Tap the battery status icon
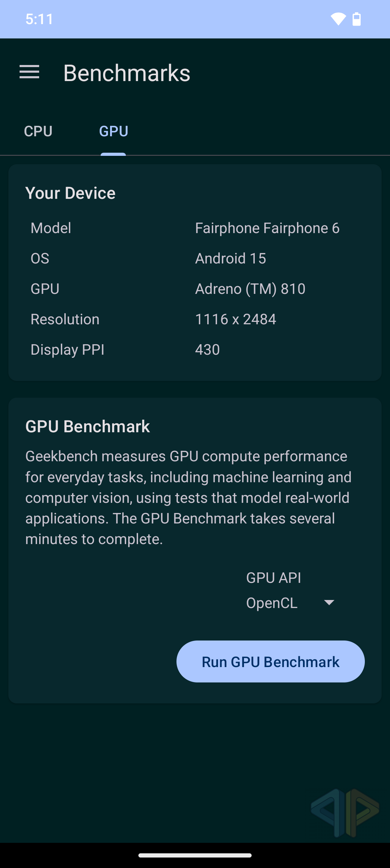The height and width of the screenshot is (868, 390). 356,19
